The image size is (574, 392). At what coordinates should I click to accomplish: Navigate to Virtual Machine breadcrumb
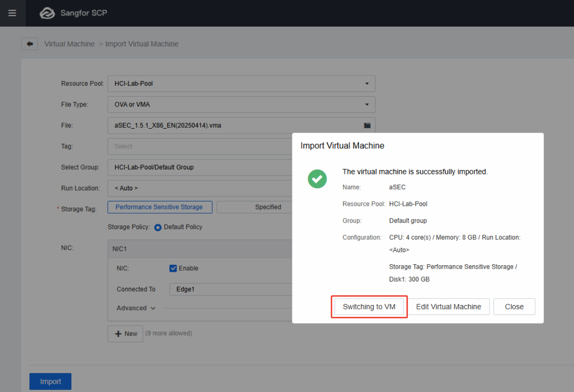coord(70,44)
